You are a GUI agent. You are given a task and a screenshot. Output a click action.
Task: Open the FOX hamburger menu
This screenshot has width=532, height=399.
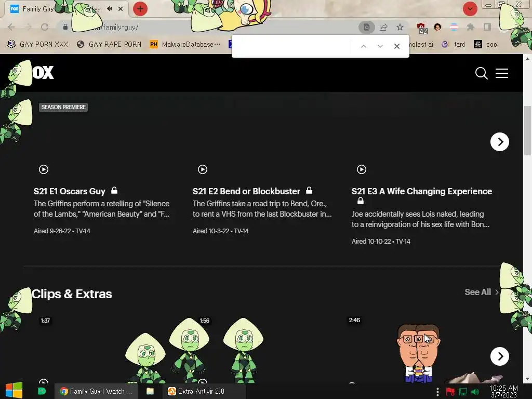click(x=501, y=73)
